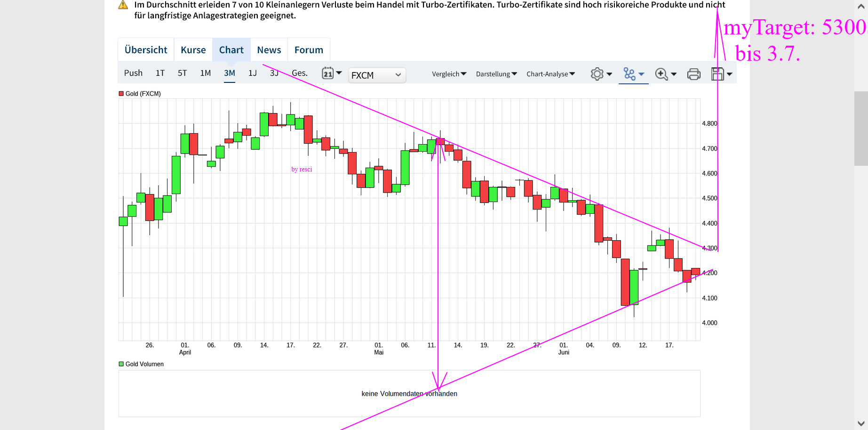
Task: Click the drawing tools icon
Action: point(629,74)
